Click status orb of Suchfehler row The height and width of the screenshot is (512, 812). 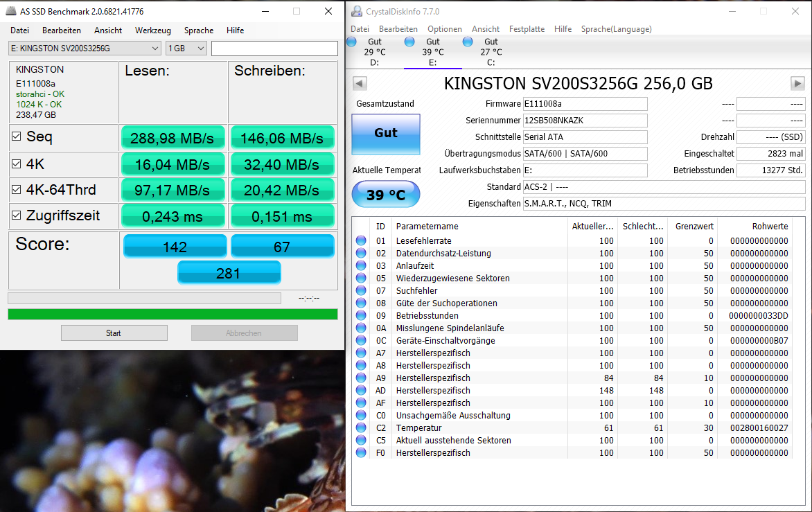click(361, 290)
